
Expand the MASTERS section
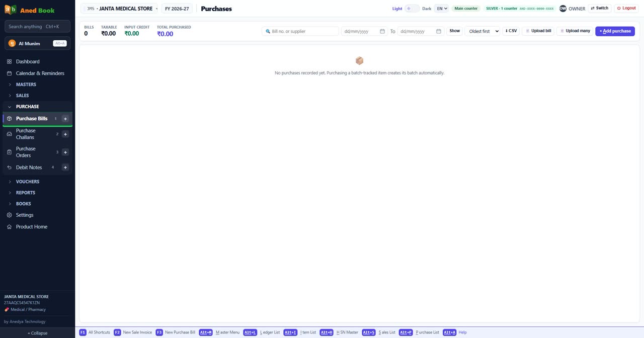[37, 84]
